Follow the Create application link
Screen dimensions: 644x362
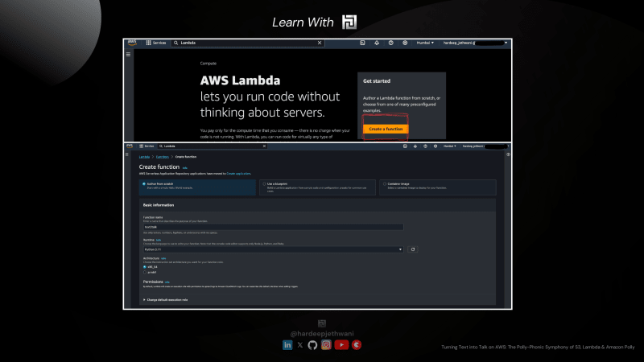[238, 174]
